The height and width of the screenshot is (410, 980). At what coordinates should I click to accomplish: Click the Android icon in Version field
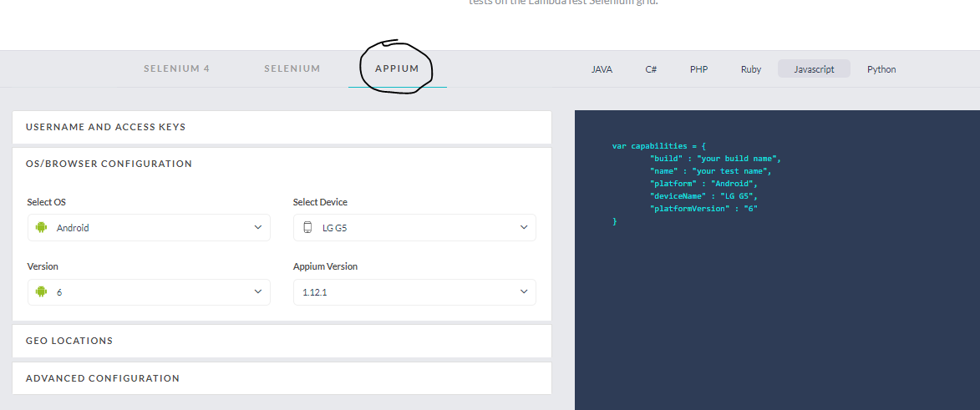(41, 291)
